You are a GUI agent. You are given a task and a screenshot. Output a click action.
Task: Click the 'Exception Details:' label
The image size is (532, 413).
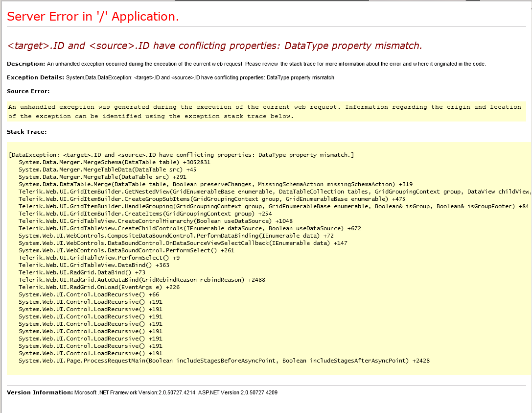point(35,77)
